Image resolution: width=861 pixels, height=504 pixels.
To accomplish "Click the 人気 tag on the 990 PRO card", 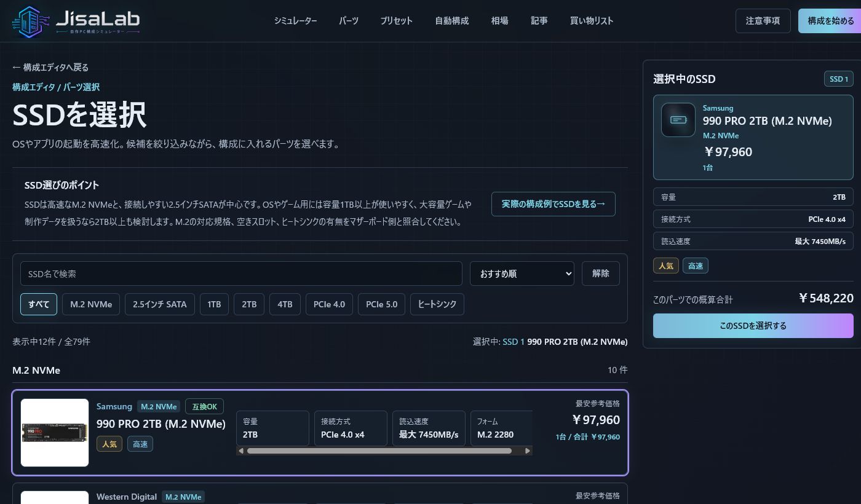I will [109, 444].
